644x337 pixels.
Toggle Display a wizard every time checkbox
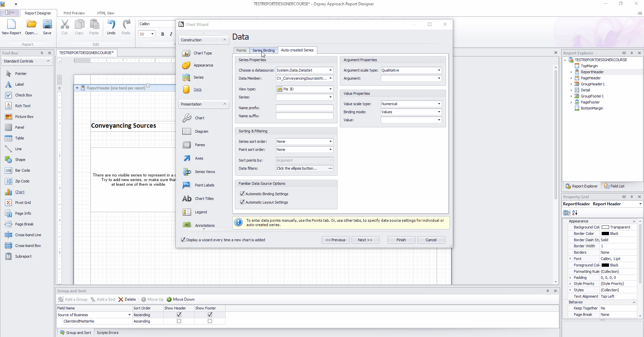183,240
